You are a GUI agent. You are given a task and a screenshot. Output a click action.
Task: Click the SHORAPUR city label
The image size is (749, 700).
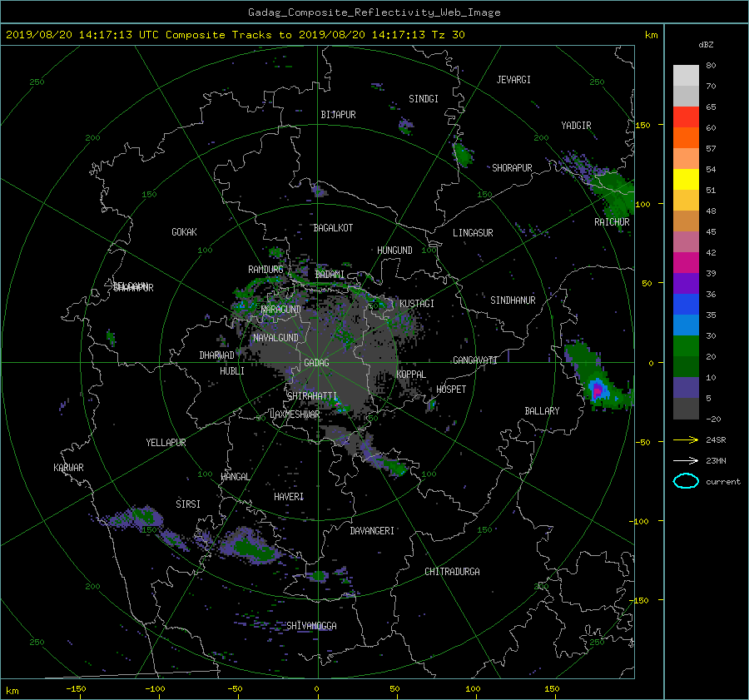pyautogui.click(x=512, y=168)
